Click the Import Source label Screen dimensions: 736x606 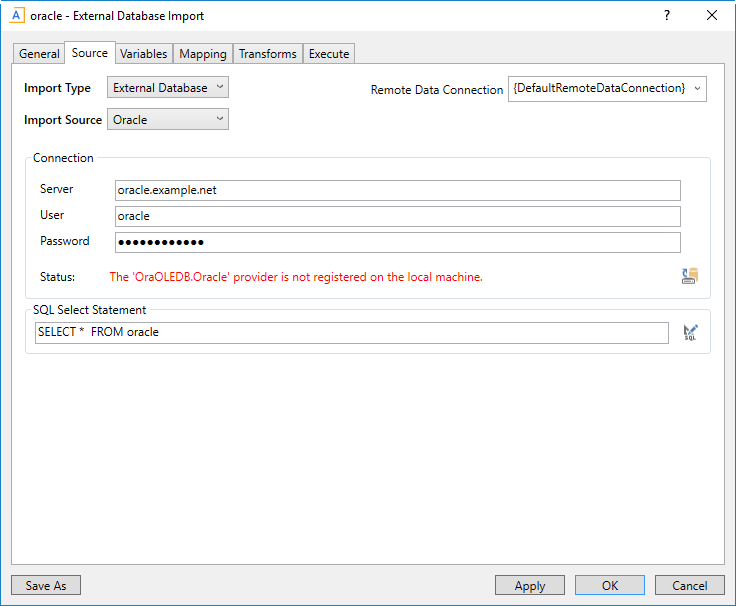pyautogui.click(x=63, y=120)
